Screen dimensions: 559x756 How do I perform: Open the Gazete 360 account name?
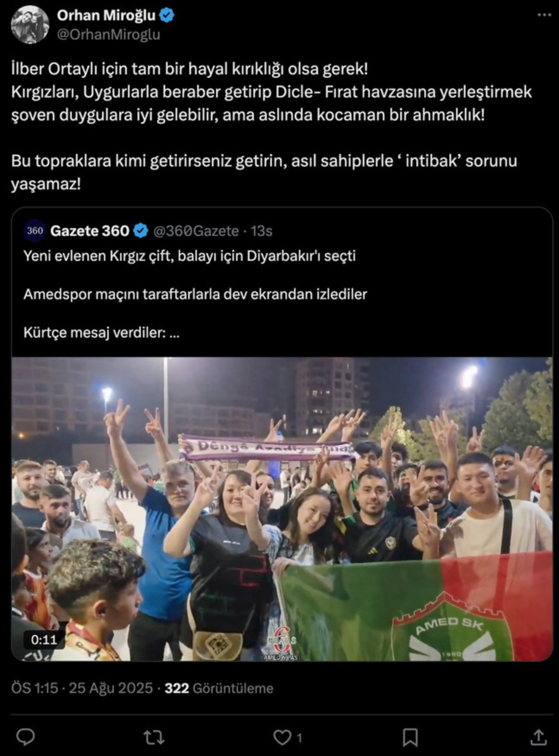tap(89, 231)
